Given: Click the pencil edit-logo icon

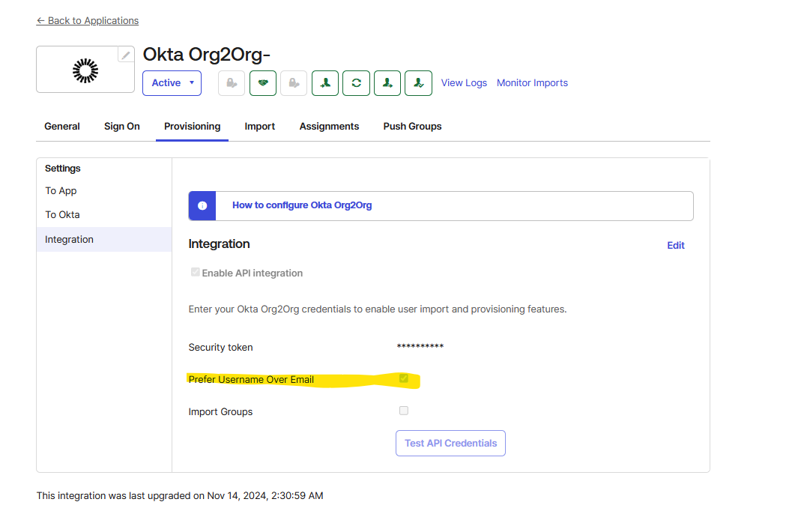Looking at the screenshot, I should [x=126, y=55].
